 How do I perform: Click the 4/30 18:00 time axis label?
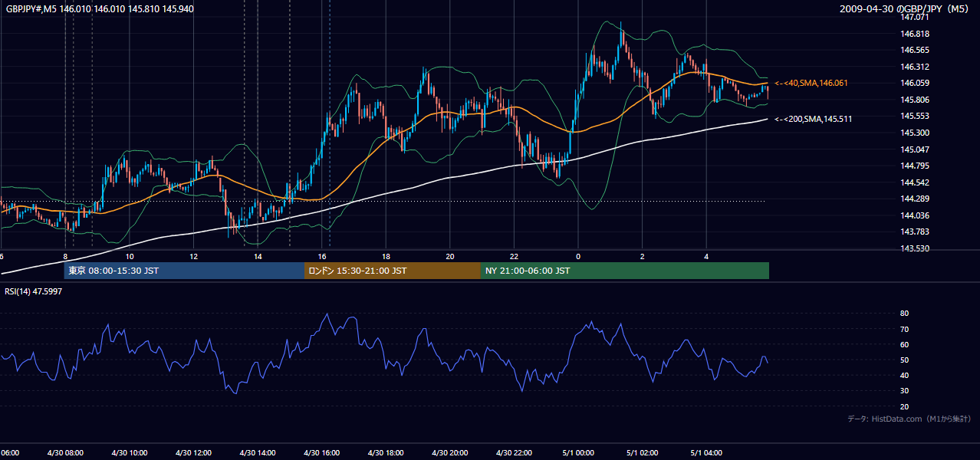386,453
